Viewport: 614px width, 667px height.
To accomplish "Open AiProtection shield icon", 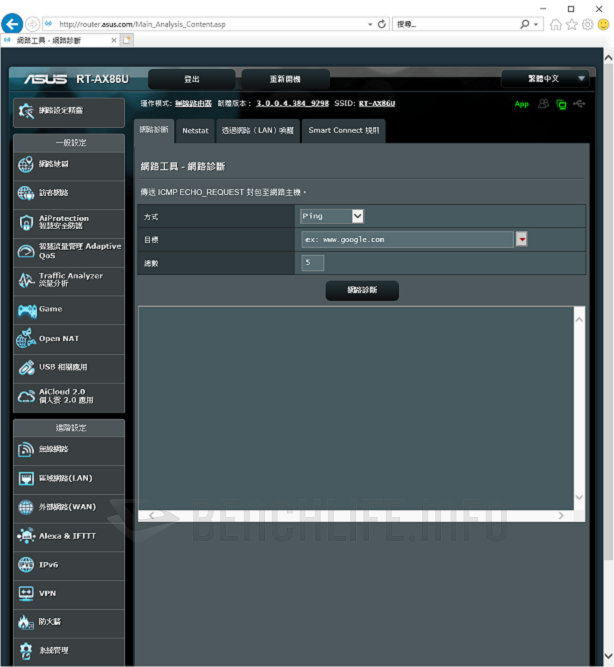I will tap(26, 222).
